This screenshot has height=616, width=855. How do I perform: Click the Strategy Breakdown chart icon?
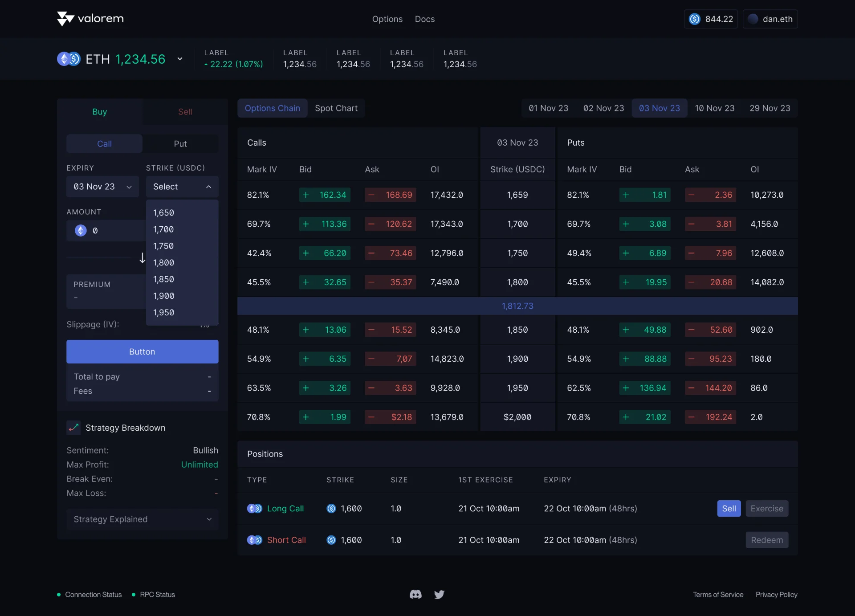point(73,428)
